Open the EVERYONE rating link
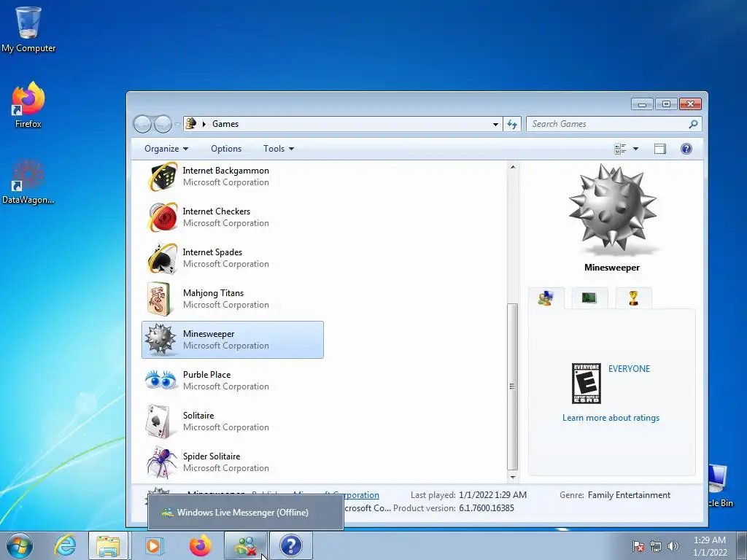 629,368
